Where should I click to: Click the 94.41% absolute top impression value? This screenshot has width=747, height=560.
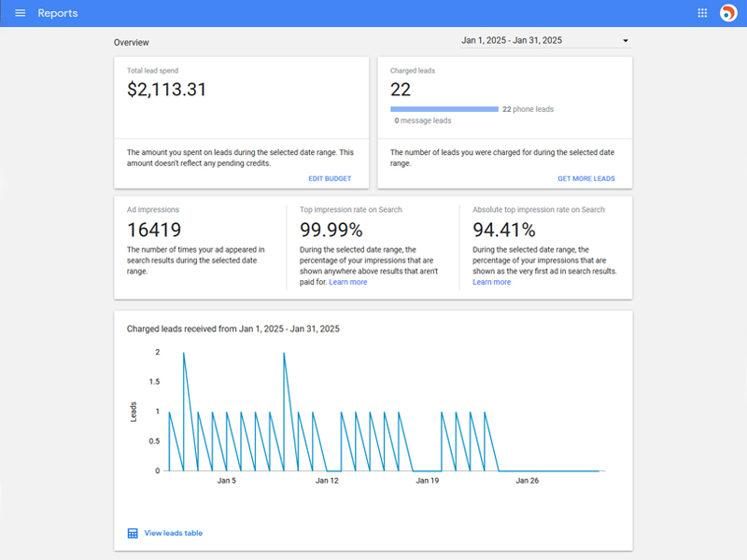[504, 230]
